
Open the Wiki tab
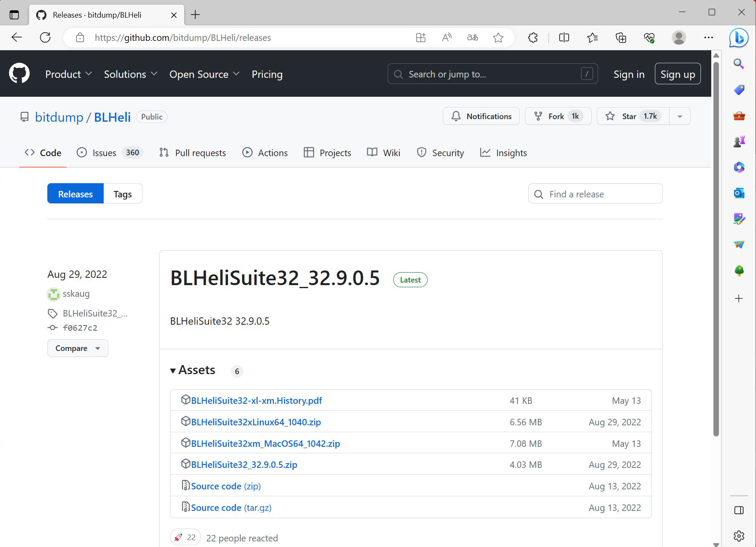tap(384, 153)
